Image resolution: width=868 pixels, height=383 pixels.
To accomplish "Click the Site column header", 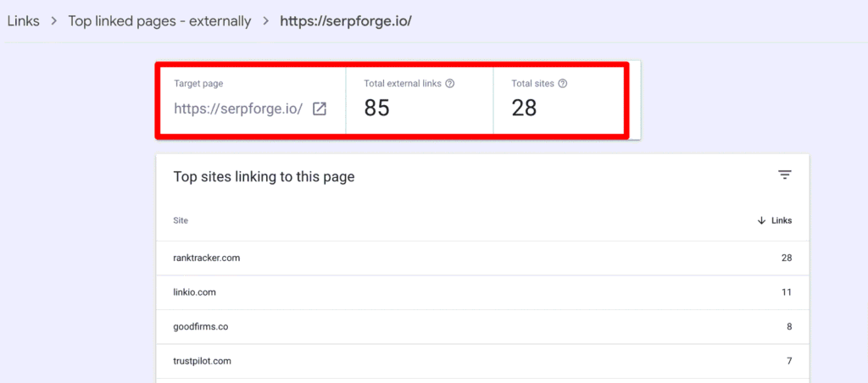I will click(181, 220).
